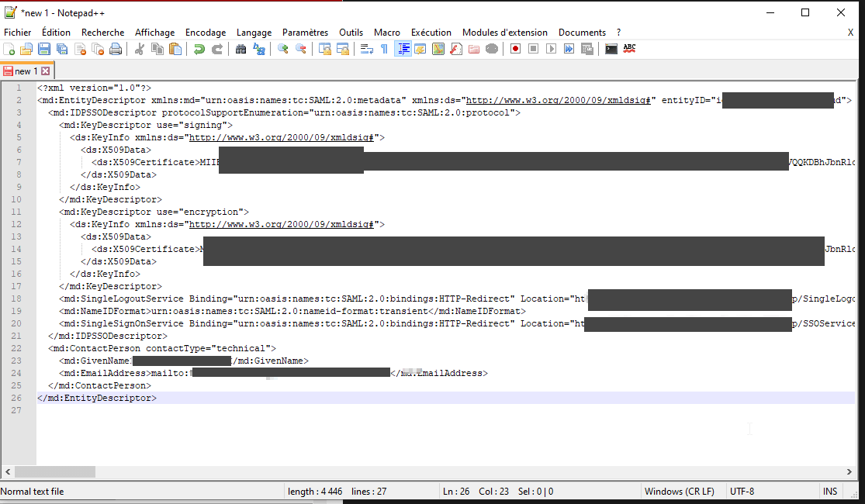Open the Replace dialog icon
The image size is (865, 504).
[259, 49]
